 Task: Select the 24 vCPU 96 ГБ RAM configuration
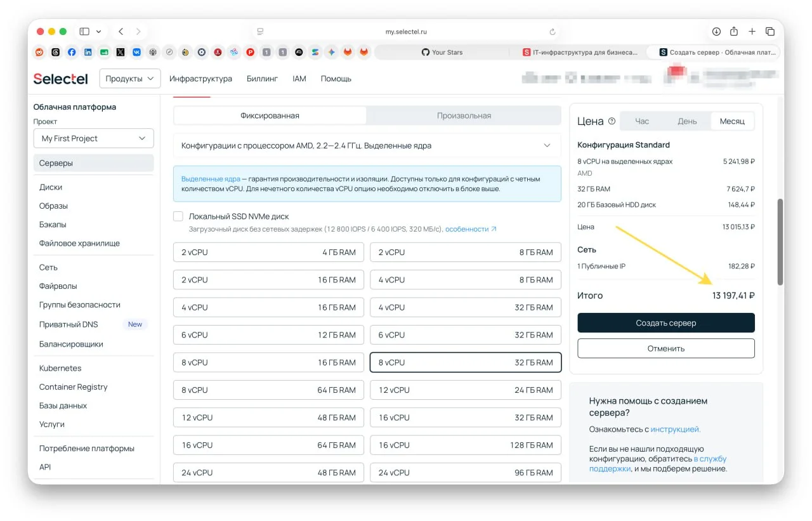[466, 472]
